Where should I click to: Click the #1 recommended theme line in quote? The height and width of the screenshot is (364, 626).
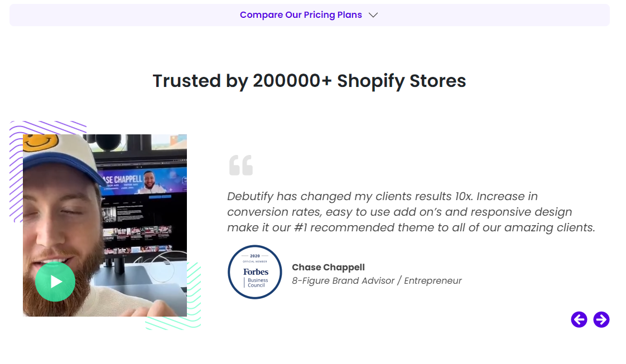[411, 227]
